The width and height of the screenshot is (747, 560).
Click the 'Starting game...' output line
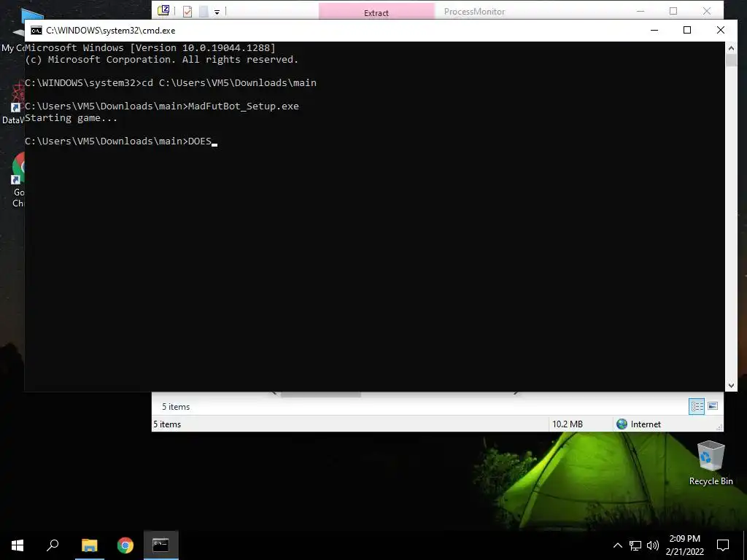71,118
